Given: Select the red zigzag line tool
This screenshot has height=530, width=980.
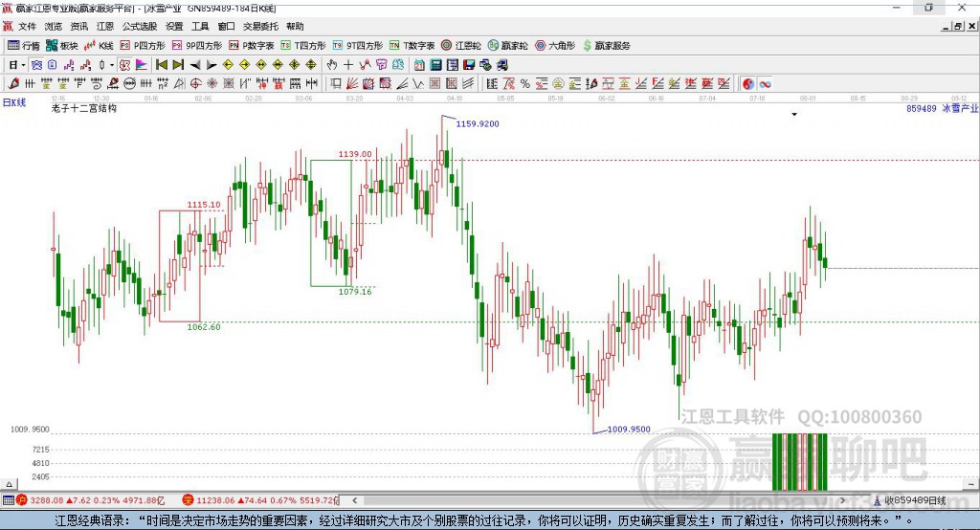Looking at the screenshot, I should pos(365,64).
